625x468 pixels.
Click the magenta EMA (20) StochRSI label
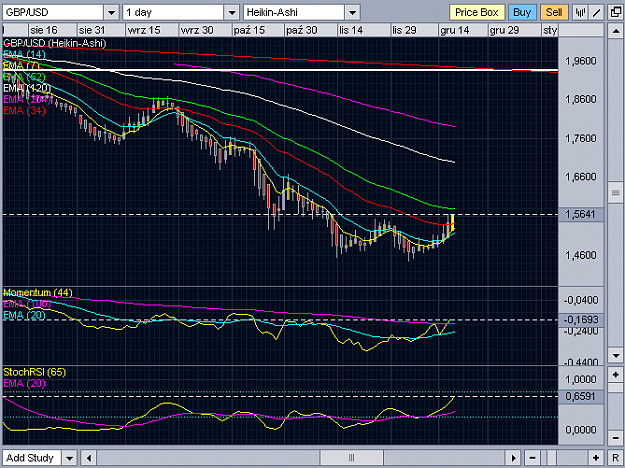click(x=24, y=383)
